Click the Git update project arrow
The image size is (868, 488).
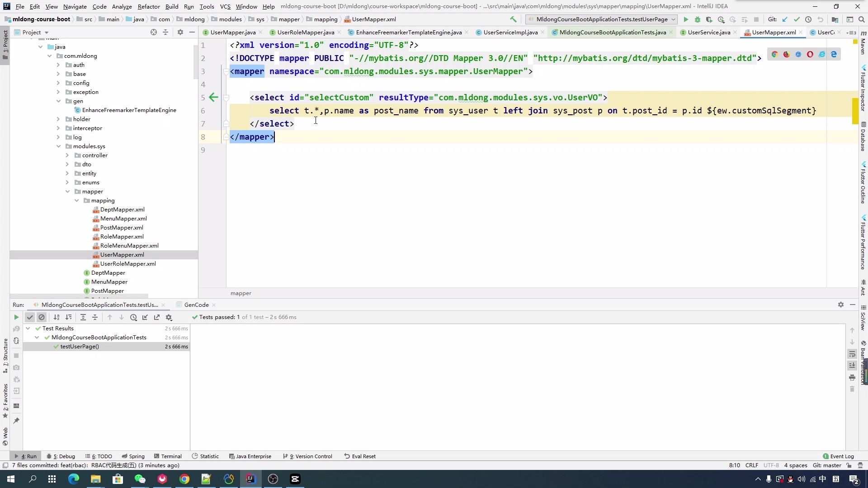click(x=785, y=19)
